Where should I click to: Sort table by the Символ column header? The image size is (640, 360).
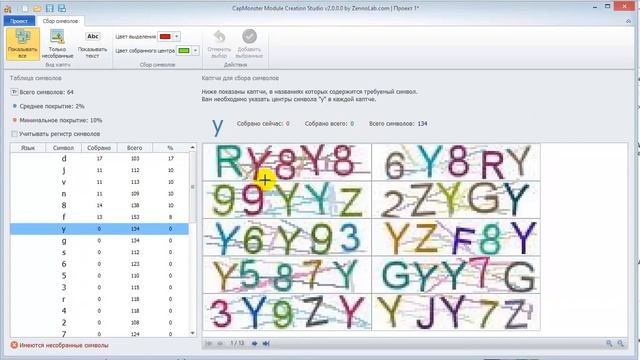(63, 148)
